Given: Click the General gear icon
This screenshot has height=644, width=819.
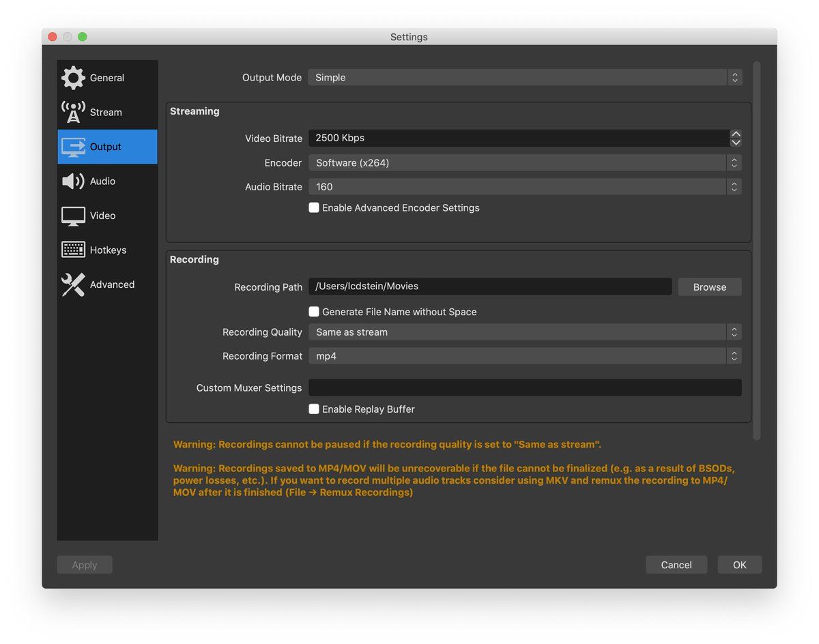Looking at the screenshot, I should [x=73, y=78].
